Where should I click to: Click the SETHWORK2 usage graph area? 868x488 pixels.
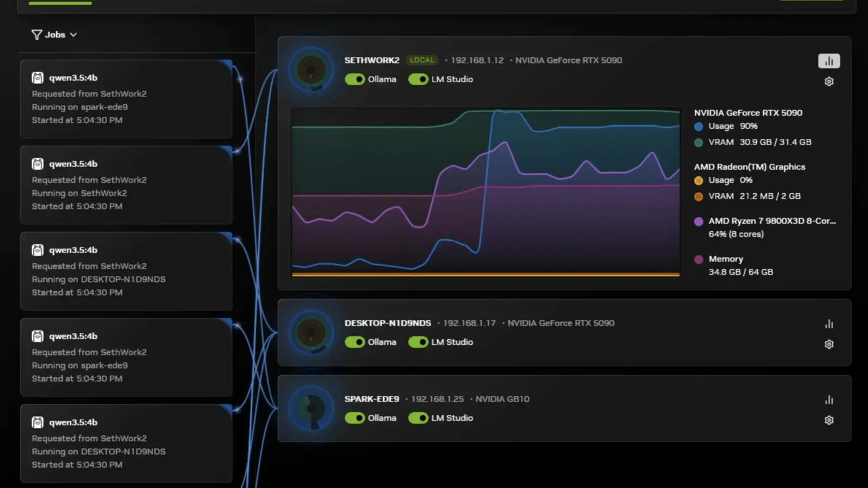click(486, 192)
